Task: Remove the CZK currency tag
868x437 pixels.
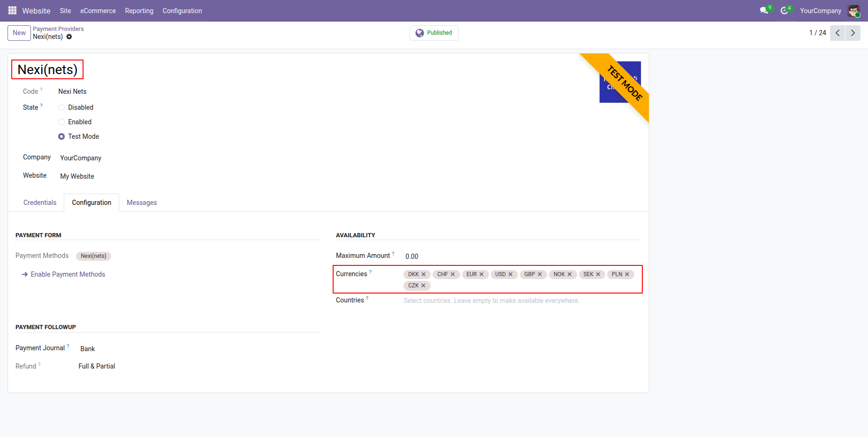Action: coord(423,286)
